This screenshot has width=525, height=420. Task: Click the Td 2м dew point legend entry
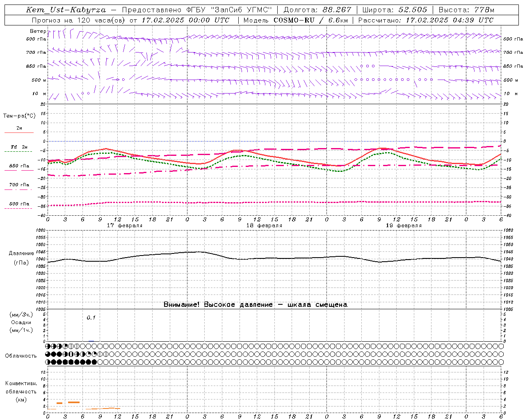point(19,147)
